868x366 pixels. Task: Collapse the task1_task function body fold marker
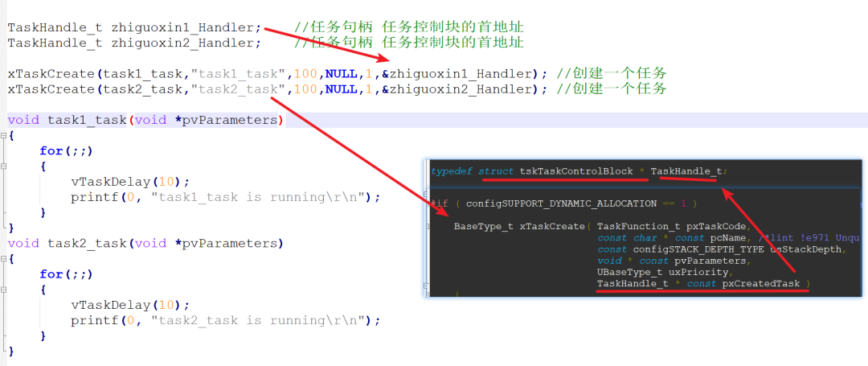3,135
